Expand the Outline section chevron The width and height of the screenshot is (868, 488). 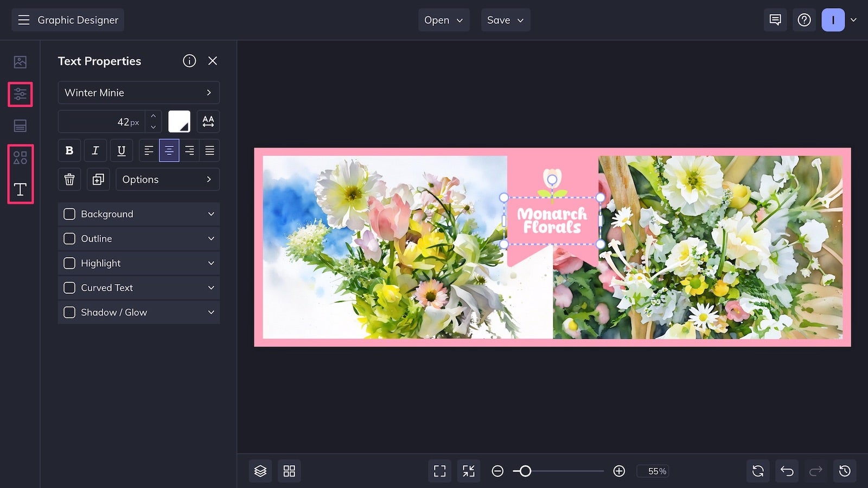click(211, 239)
